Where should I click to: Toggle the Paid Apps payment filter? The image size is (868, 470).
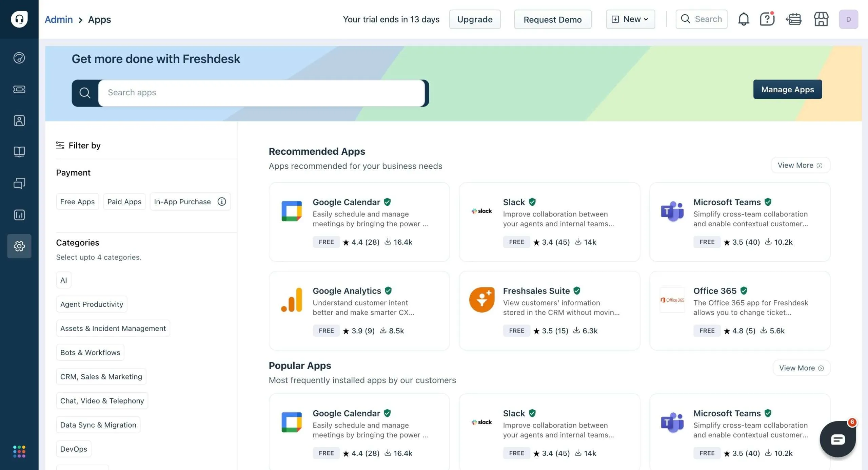tap(124, 202)
